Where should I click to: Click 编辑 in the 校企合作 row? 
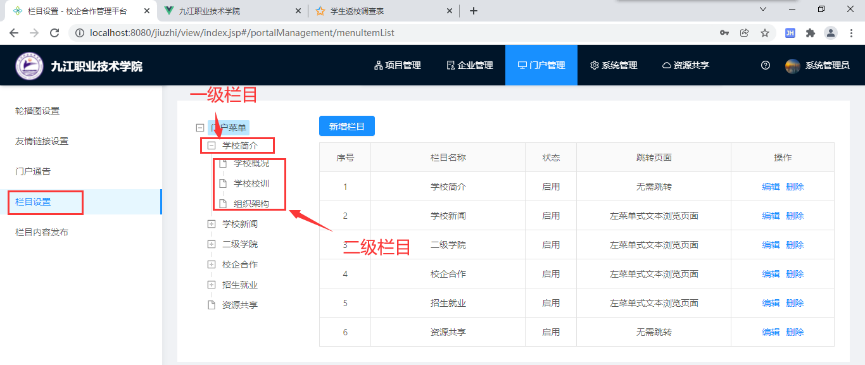[770, 274]
